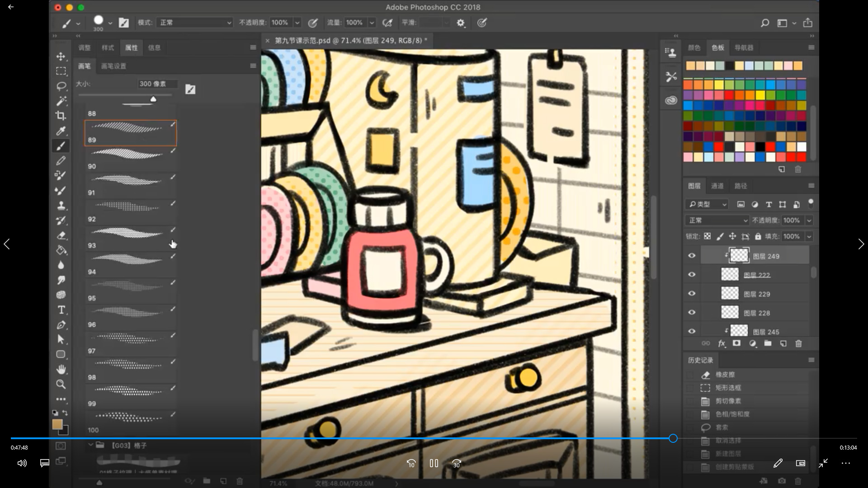The width and height of the screenshot is (868, 488).
Task: Switch to 信息 tab
Action: 154,47
